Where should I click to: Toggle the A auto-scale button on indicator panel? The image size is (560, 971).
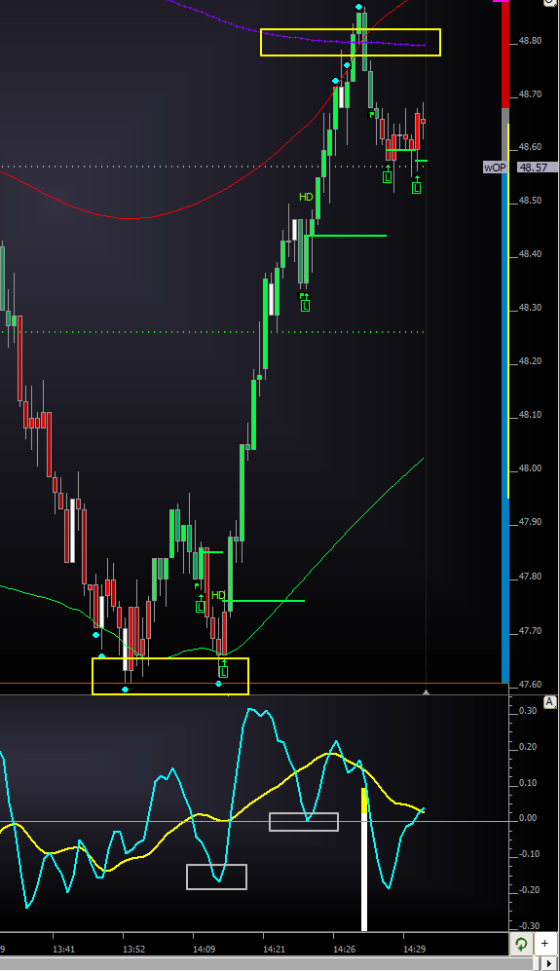tap(549, 702)
